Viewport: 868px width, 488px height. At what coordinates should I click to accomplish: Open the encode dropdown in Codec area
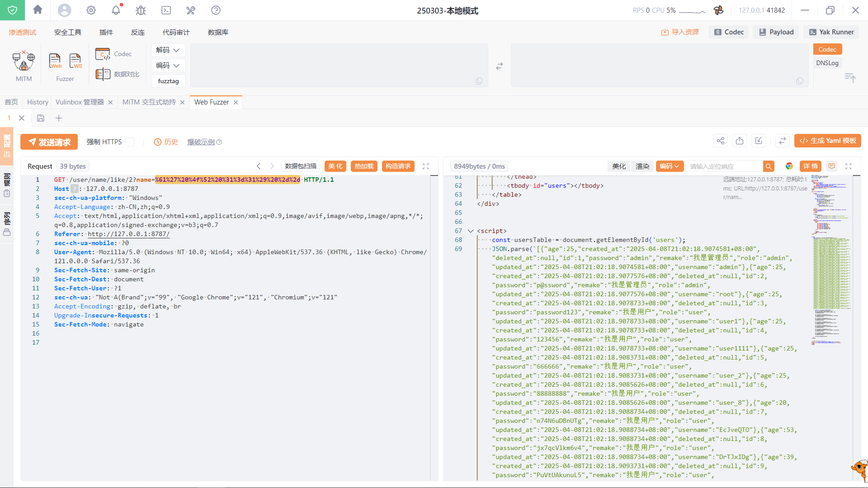(168, 66)
